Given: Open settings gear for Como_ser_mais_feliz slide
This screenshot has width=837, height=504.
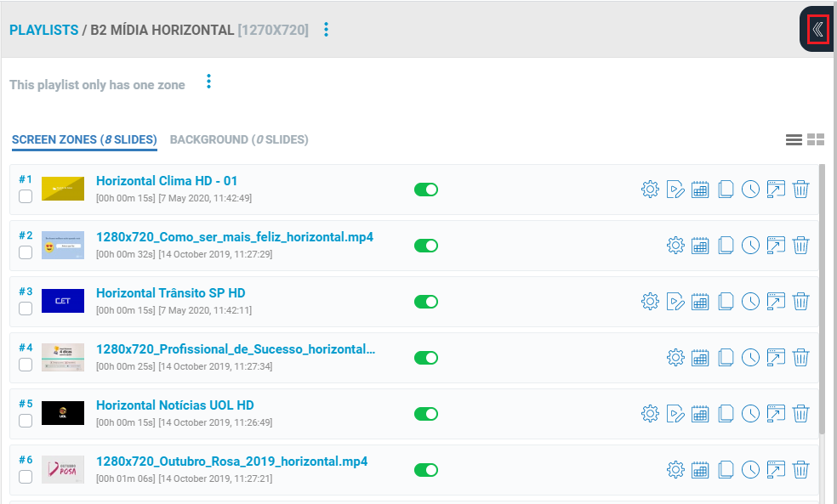Looking at the screenshot, I should pos(675,246).
